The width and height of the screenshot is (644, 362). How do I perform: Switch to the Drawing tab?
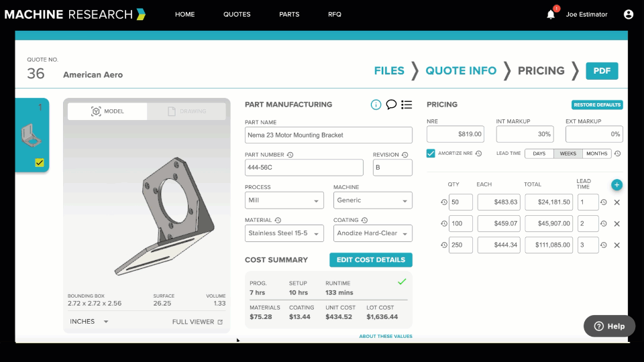pyautogui.click(x=187, y=111)
